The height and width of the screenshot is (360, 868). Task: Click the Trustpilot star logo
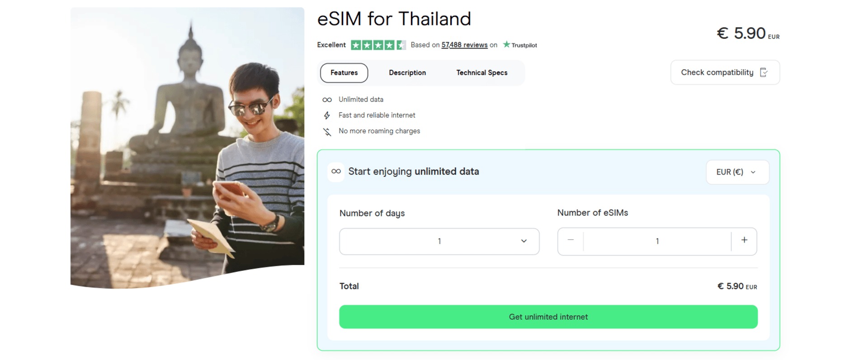click(x=507, y=44)
